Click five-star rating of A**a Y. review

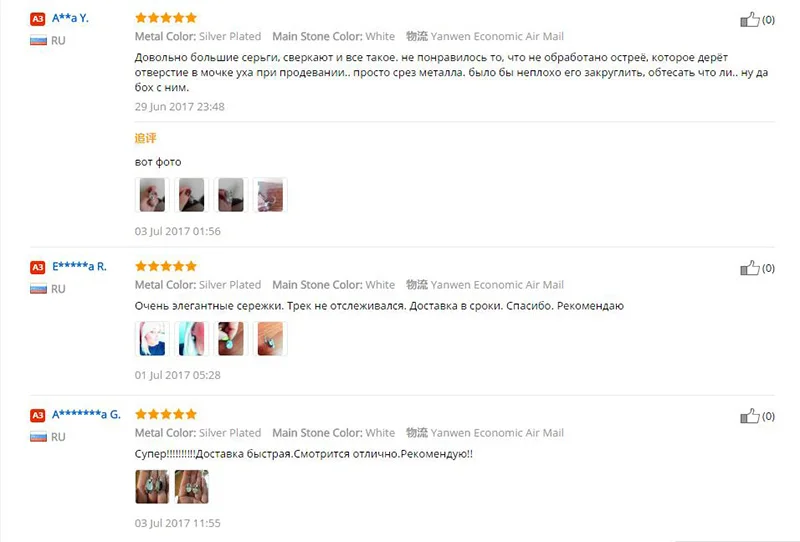[x=166, y=18]
